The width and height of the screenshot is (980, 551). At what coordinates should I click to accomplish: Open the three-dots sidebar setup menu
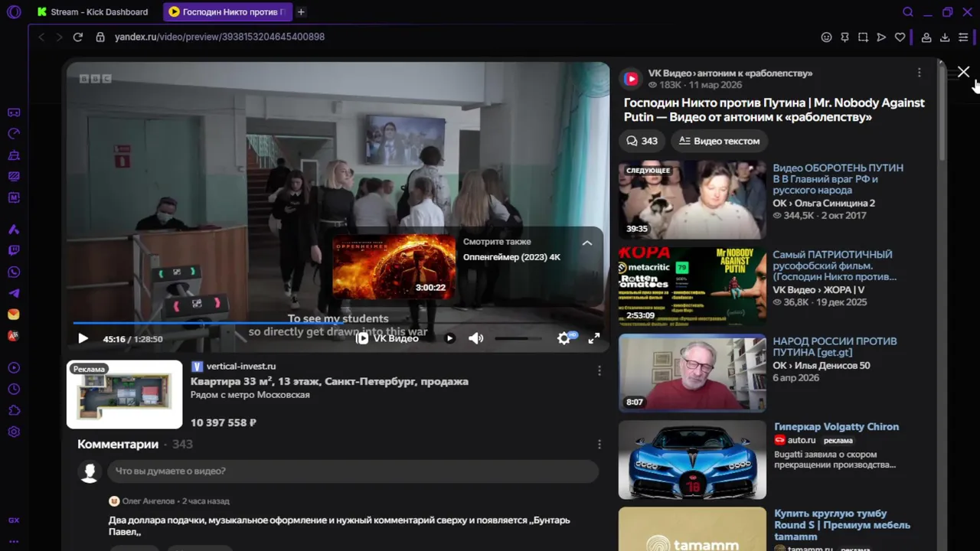pyautogui.click(x=14, y=541)
